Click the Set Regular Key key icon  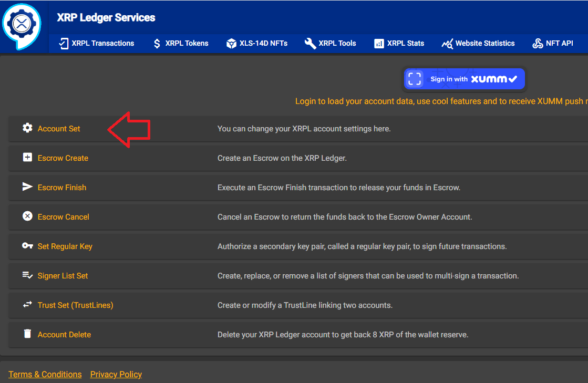pyautogui.click(x=27, y=246)
